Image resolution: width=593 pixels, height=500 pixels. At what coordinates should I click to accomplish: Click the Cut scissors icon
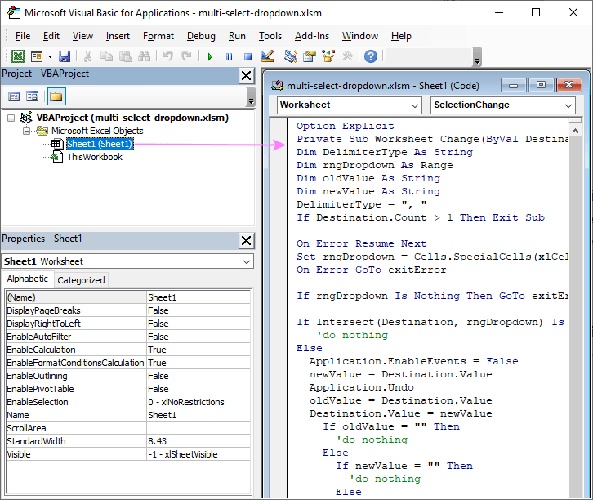[x=87, y=57]
